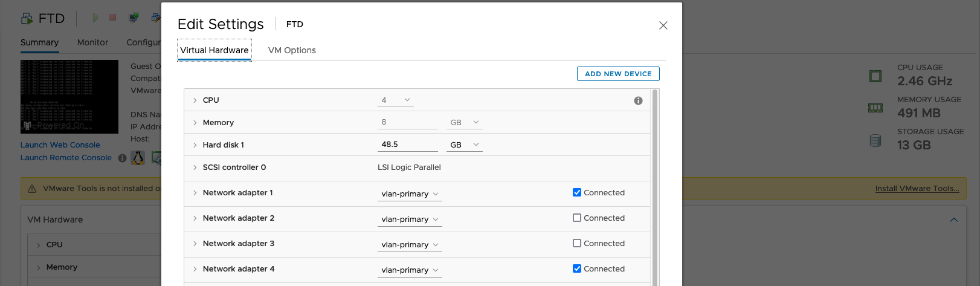Click the CPU usage chip icon
The height and width of the screenshot is (286, 980).
click(875, 76)
